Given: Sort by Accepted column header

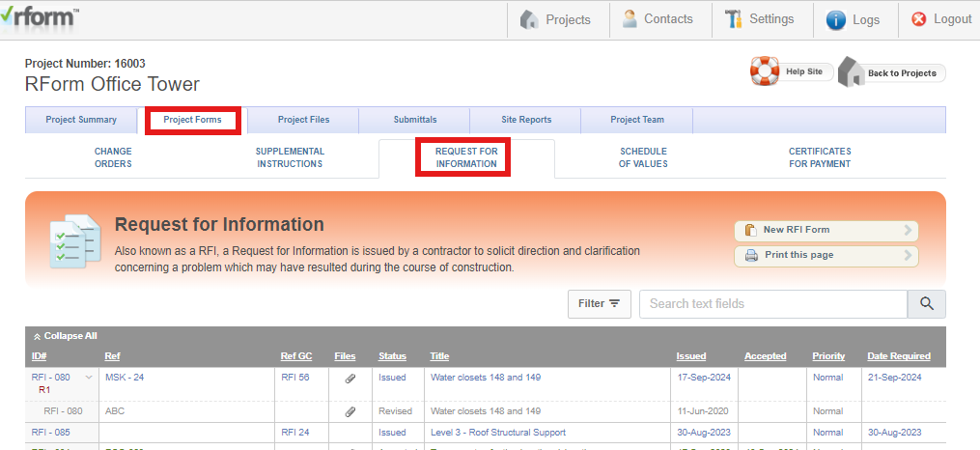Looking at the screenshot, I should pos(765,356).
